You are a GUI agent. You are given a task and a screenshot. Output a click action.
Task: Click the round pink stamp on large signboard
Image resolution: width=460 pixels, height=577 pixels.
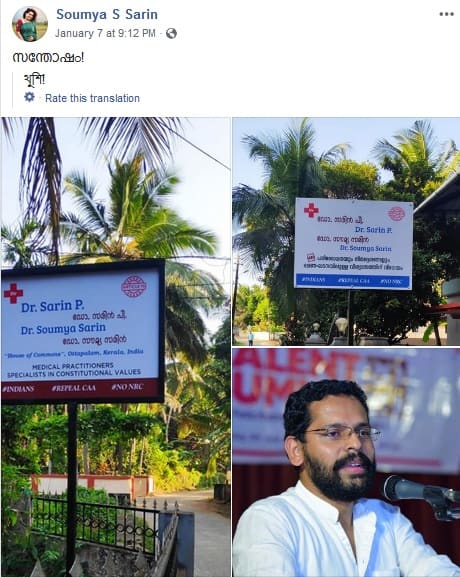[134, 286]
